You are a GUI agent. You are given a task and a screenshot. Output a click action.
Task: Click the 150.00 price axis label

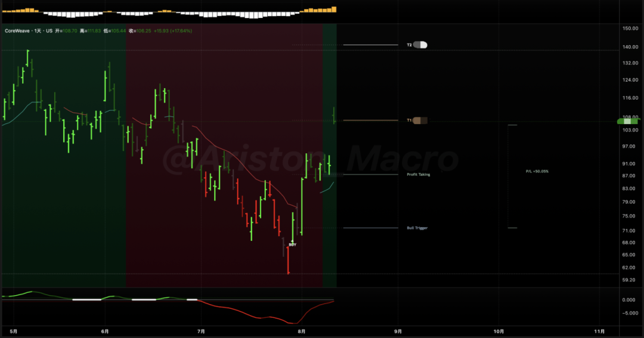pos(630,29)
